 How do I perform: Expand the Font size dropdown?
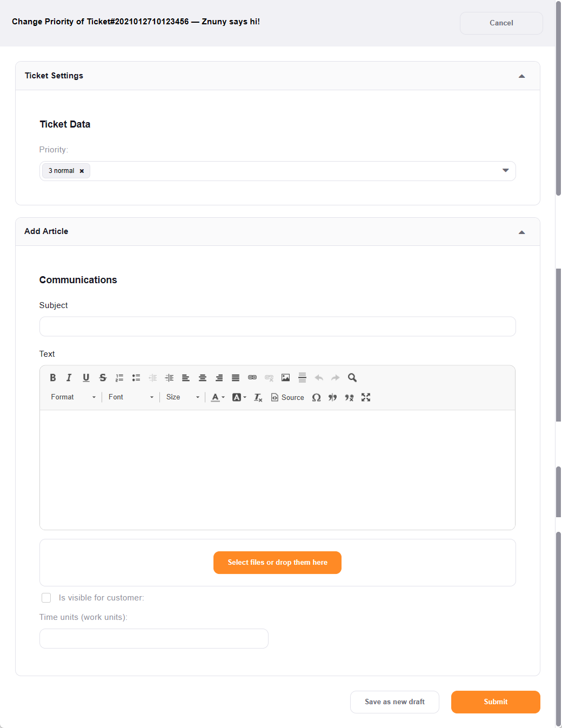(x=183, y=397)
